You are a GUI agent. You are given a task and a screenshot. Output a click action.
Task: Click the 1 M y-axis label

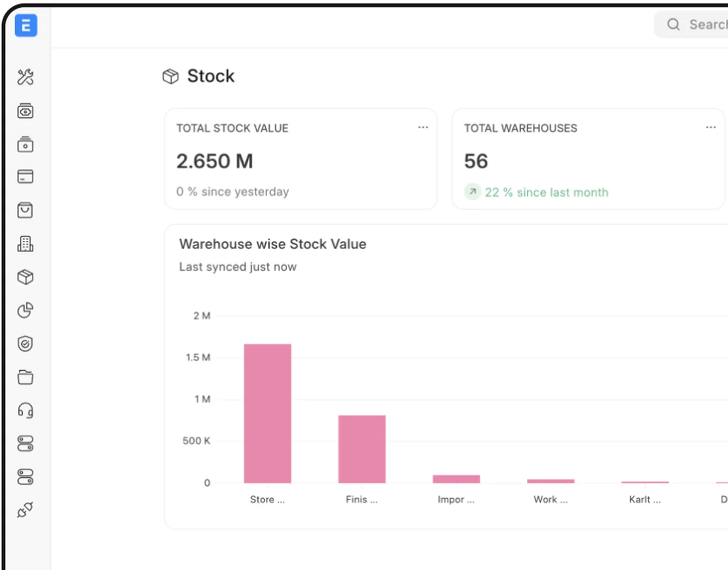(x=202, y=399)
